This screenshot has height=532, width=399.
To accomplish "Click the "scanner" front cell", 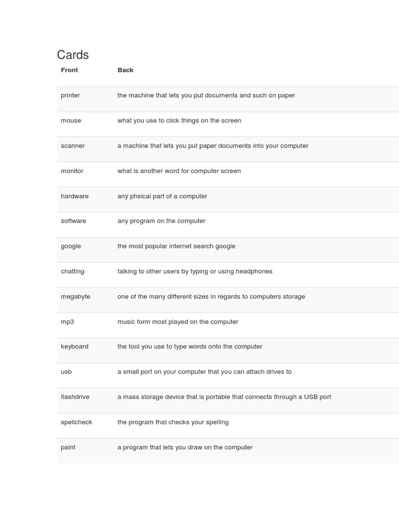I will [x=73, y=146].
